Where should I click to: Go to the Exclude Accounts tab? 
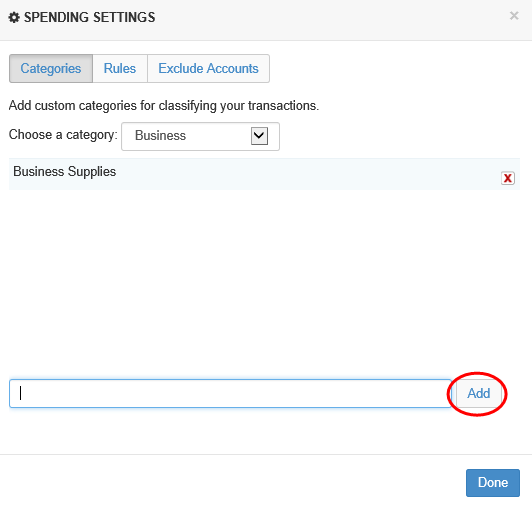pos(208,69)
